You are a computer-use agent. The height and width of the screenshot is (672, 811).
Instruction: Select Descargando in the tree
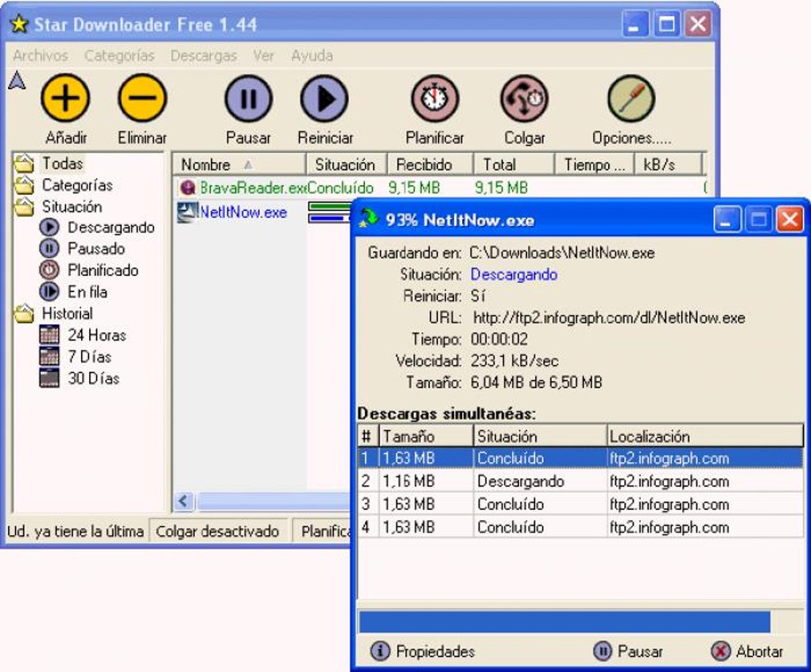(111, 227)
